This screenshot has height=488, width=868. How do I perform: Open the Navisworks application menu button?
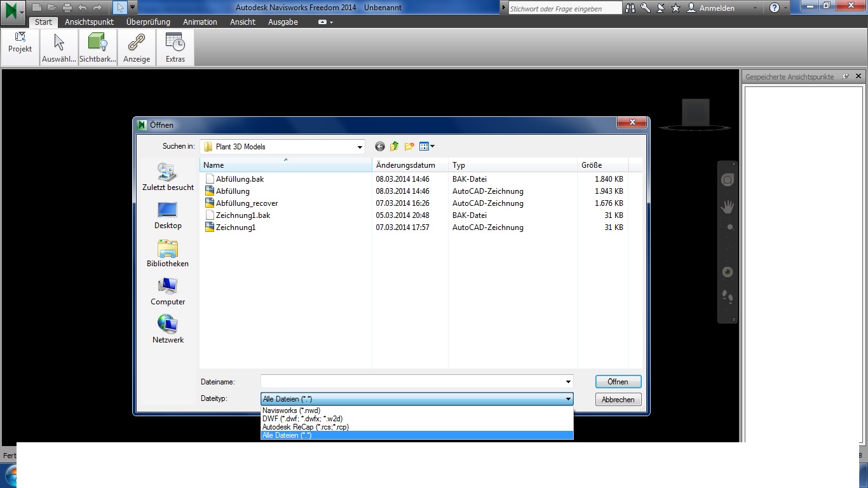tap(13, 12)
